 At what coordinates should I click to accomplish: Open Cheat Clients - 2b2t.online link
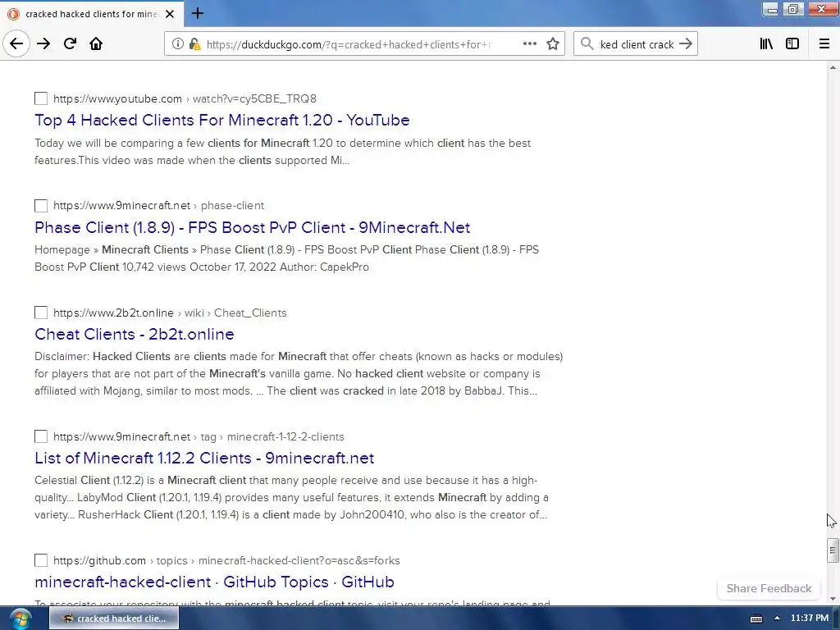coord(135,335)
